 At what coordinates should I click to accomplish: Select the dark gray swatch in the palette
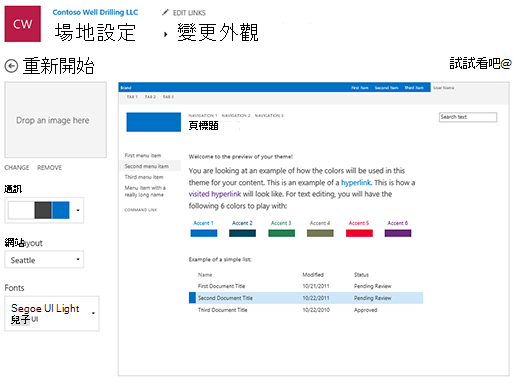pos(43,210)
